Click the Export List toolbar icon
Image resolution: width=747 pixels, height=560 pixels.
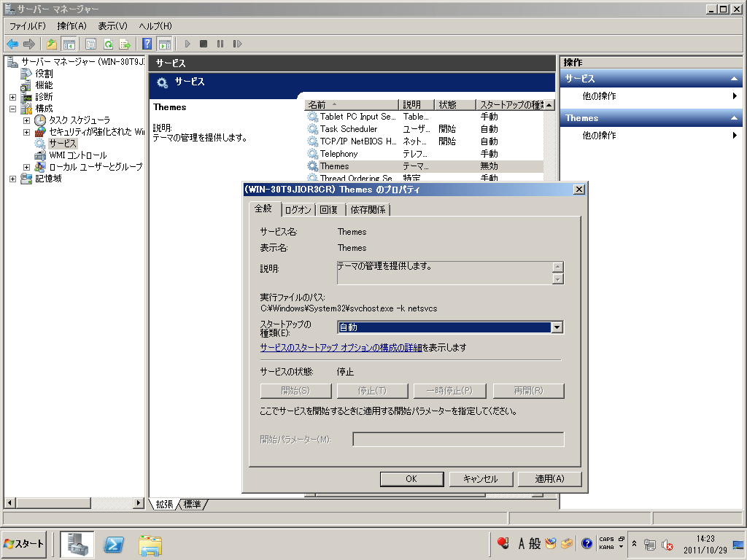125,44
